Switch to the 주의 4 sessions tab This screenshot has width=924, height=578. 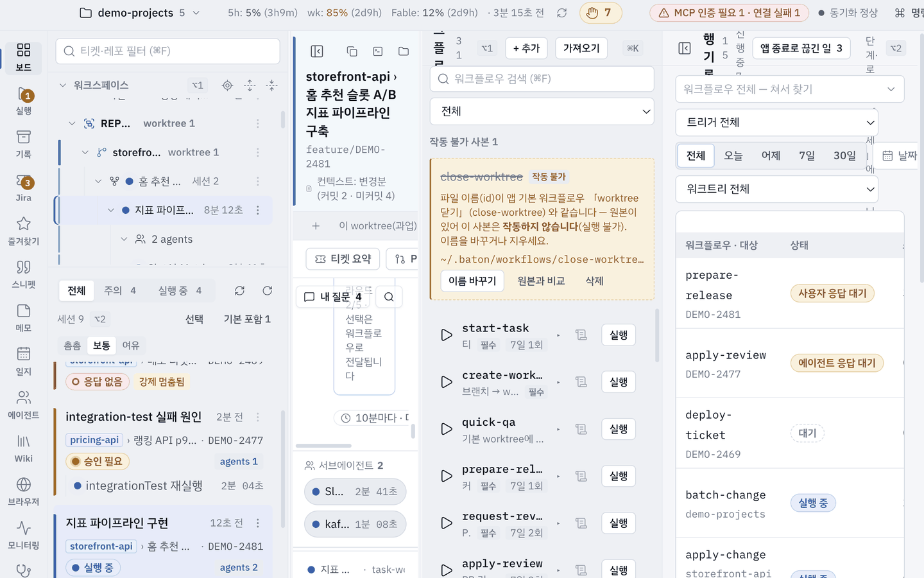[x=120, y=290]
